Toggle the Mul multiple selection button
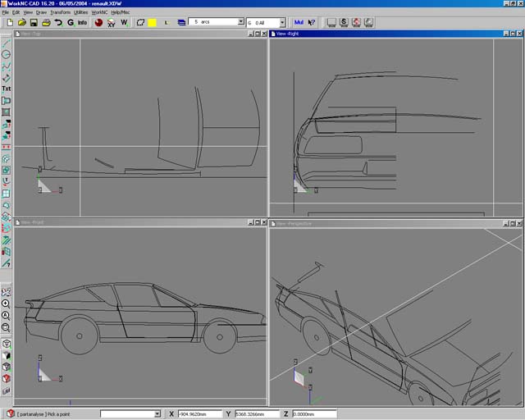This screenshot has width=525, height=420. point(299,22)
